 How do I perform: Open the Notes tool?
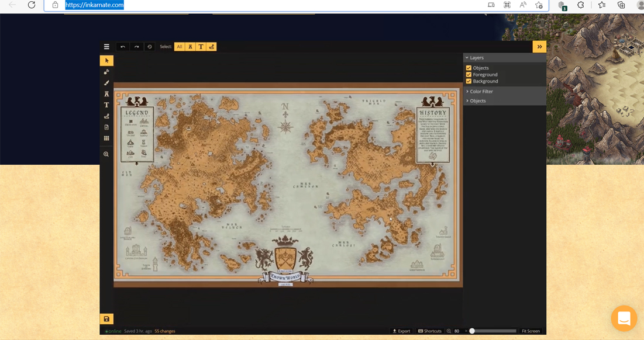pyautogui.click(x=106, y=127)
